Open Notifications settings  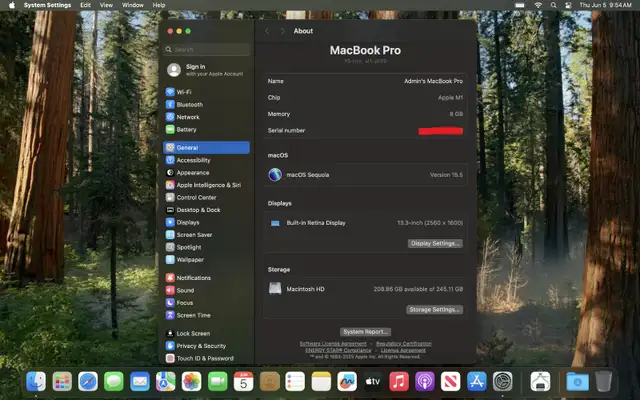[206, 278]
